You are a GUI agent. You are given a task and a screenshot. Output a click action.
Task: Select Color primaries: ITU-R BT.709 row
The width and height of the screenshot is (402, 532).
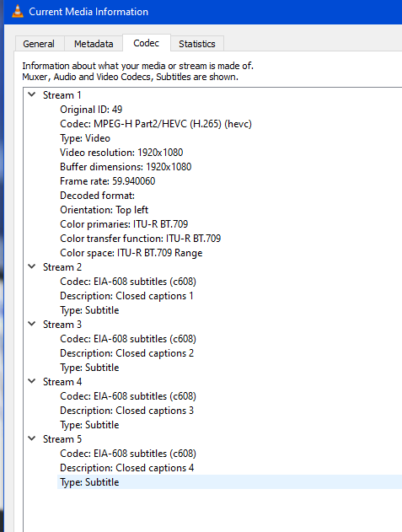coord(124,224)
